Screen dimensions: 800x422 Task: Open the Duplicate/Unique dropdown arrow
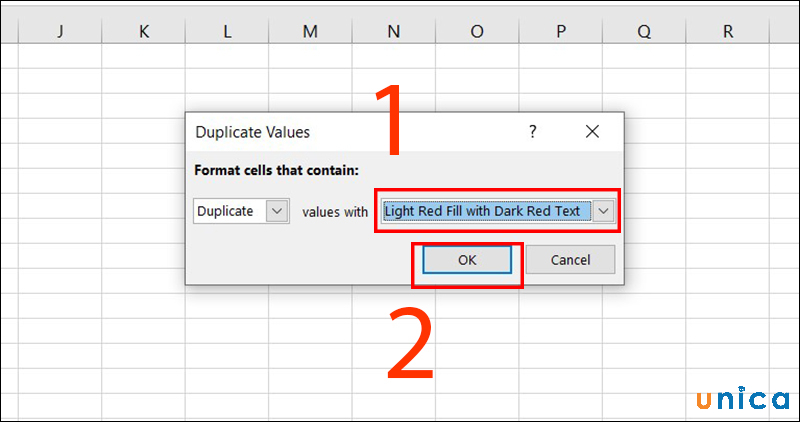tap(278, 212)
